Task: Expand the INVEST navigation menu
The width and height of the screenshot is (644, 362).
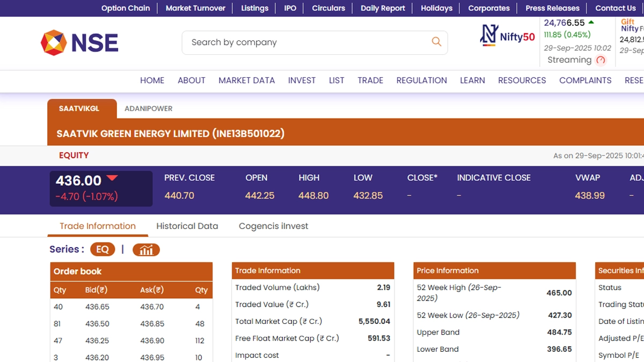Action: coord(302,80)
